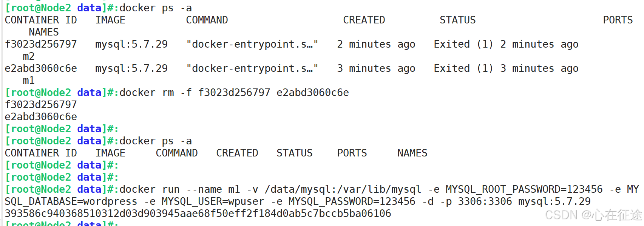This screenshot has width=644, height=226.
Task: Click the long container hash starting with 393586c9
Action: pyautogui.click(x=198, y=214)
